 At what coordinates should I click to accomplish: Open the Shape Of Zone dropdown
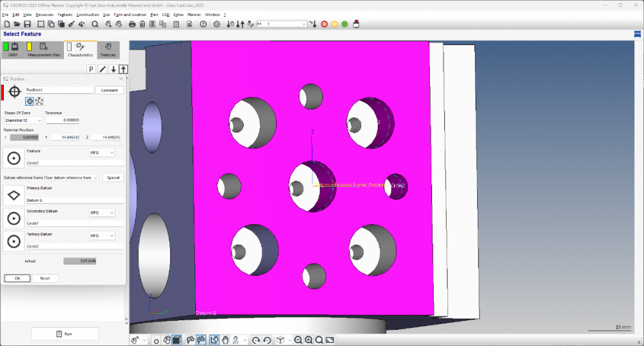coord(23,120)
